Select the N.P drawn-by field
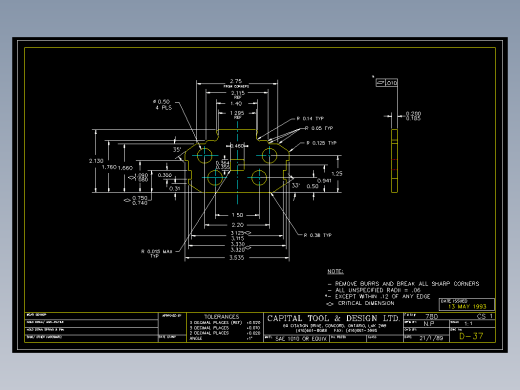Screen dimensions: 520x390 pos(429,324)
